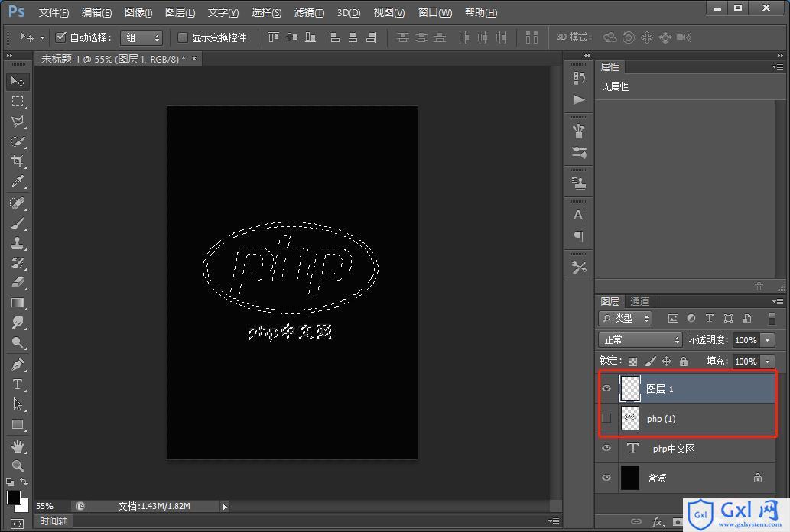790x532 pixels.
Task: Open the tool preset picker arrow
Action: pyautogui.click(x=42, y=37)
